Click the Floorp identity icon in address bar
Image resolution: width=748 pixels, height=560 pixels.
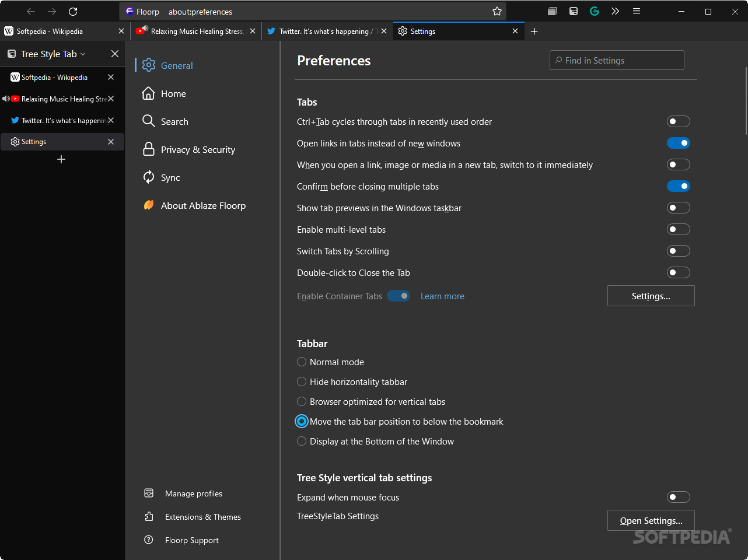pyautogui.click(x=130, y=12)
